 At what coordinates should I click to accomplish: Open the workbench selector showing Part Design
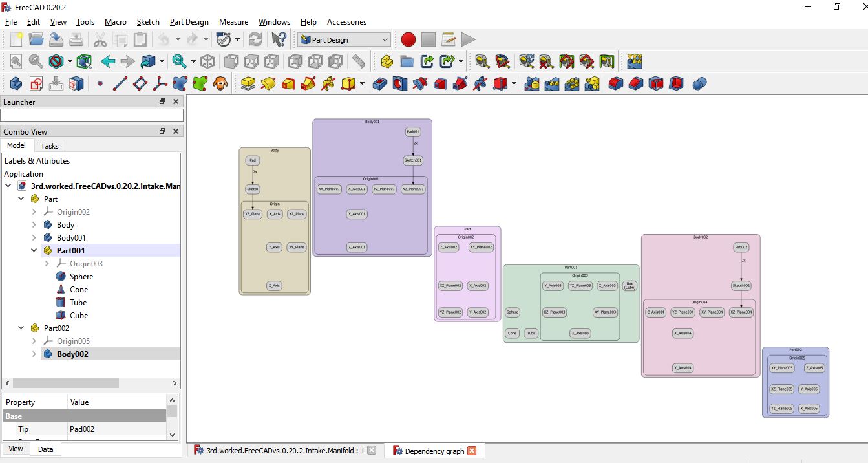pos(343,39)
